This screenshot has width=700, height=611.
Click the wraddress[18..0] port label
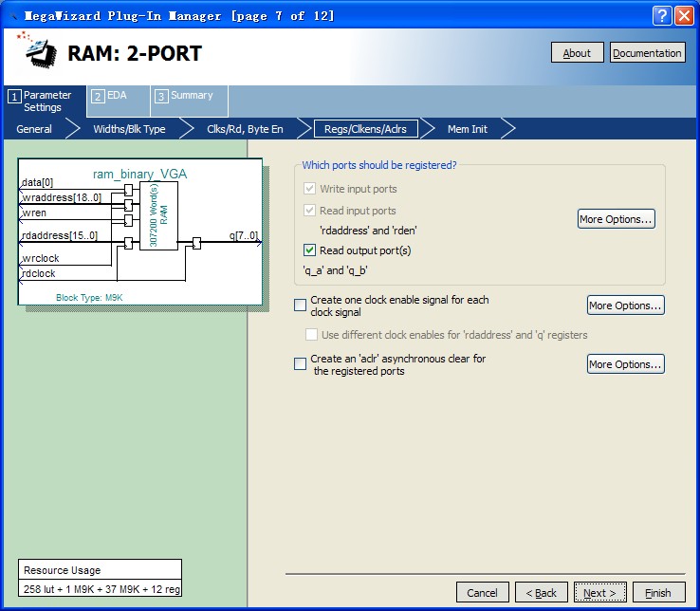pyautogui.click(x=62, y=197)
